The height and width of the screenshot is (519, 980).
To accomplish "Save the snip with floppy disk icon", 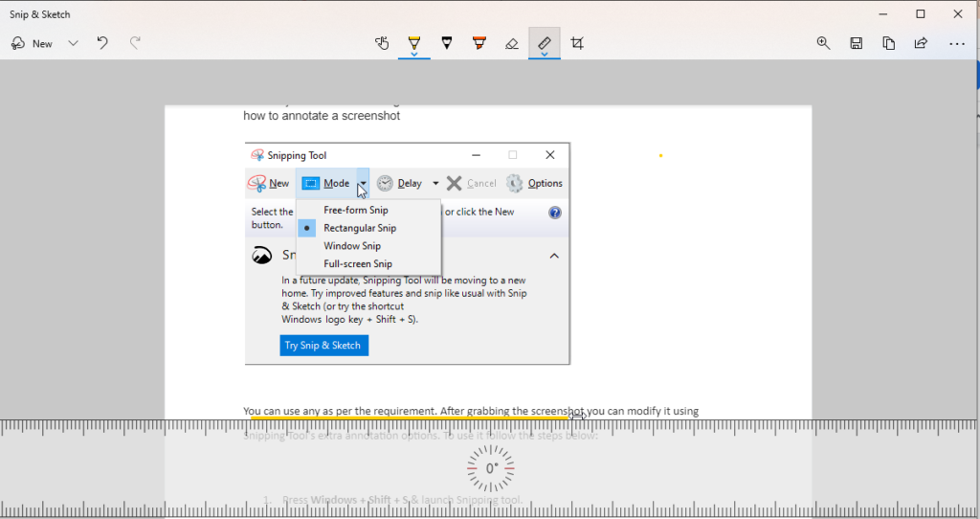I will point(857,43).
